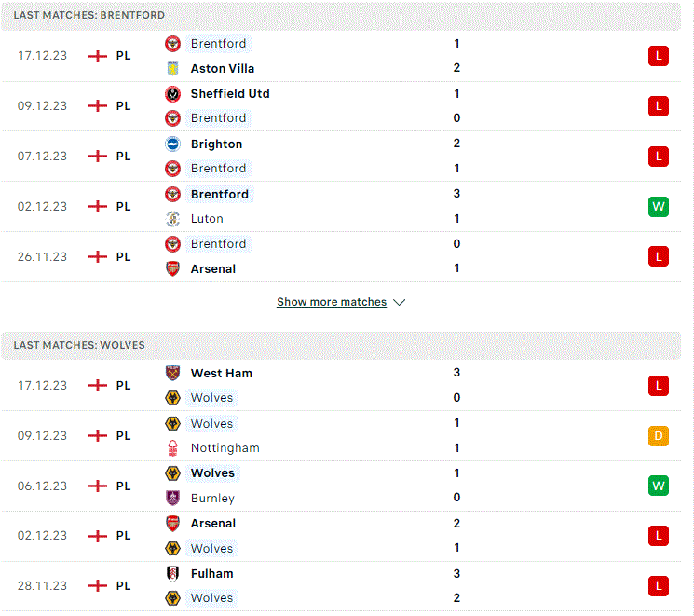Click green W badge for Wolves vs Burnley

[659, 486]
